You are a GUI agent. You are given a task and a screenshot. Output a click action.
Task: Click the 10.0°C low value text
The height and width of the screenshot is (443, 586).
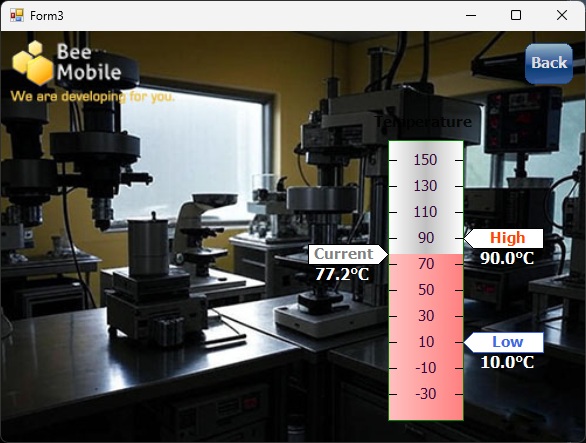(x=507, y=362)
